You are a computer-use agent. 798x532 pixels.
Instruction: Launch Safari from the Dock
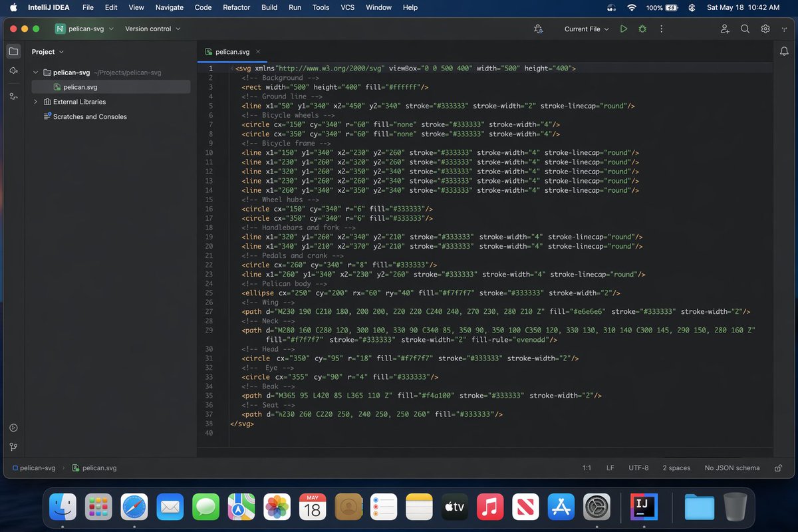click(134, 507)
